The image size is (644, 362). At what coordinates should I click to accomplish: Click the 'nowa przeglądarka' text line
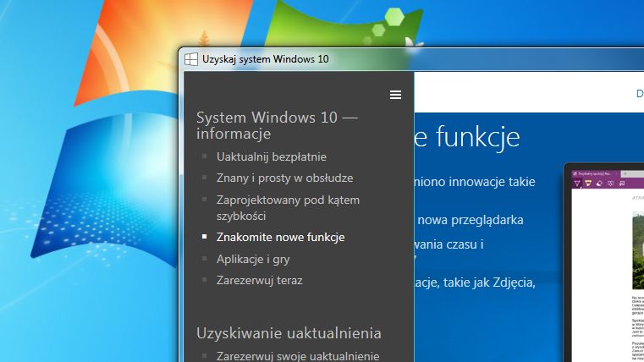(471, 221)
